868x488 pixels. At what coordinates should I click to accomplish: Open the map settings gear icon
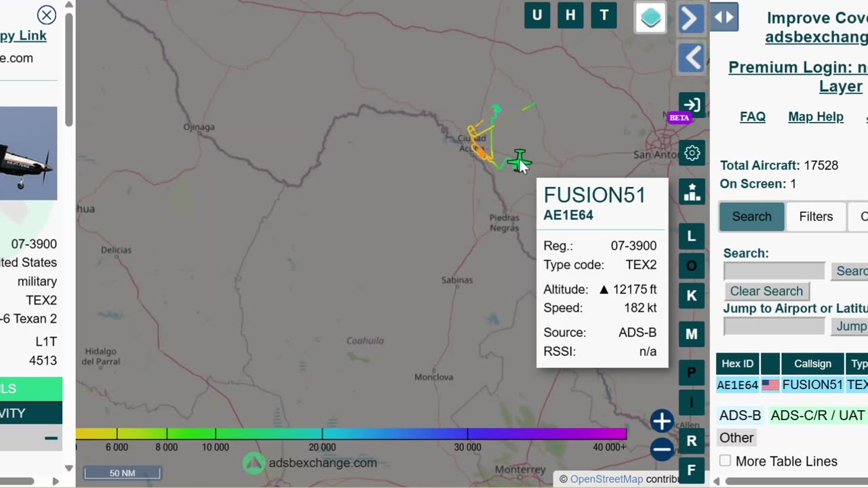point(692,152)
